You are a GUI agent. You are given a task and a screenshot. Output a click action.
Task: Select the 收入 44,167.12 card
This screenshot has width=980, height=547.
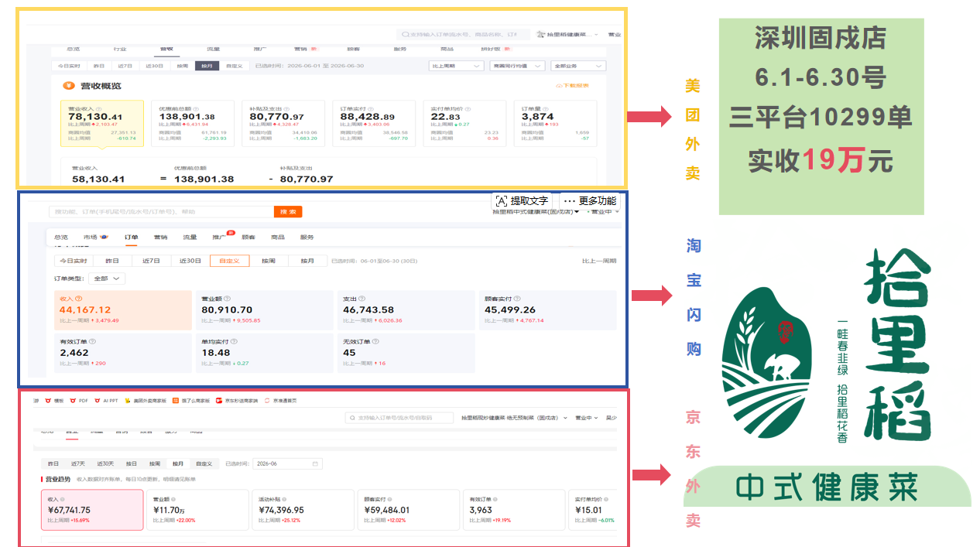[123, 309]
